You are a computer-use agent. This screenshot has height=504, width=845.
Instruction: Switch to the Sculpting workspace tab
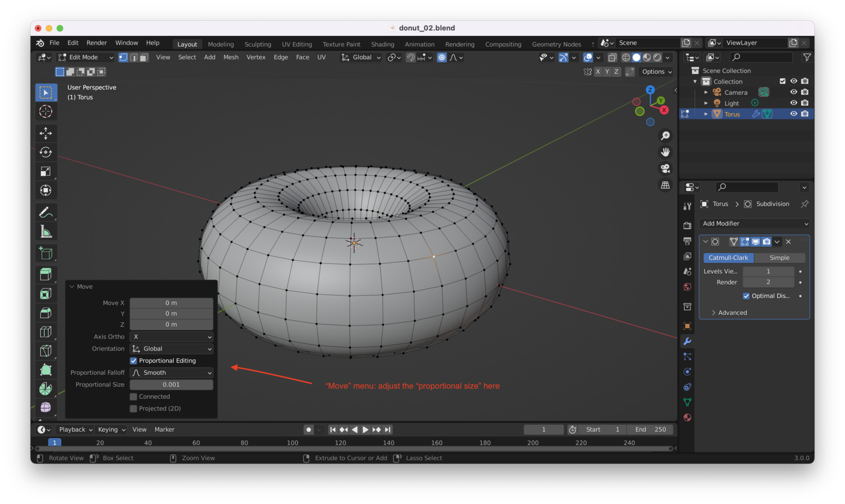[x=258, y=44]
